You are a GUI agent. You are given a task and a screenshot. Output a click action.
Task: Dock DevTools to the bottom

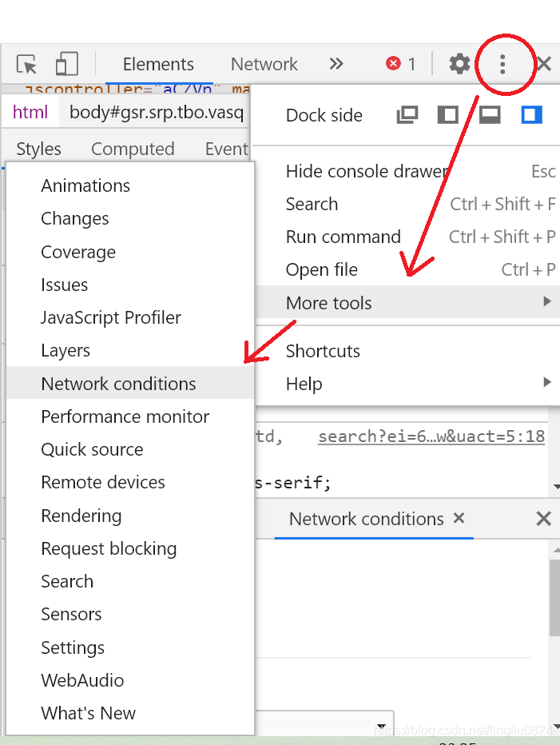coord(490,115)
